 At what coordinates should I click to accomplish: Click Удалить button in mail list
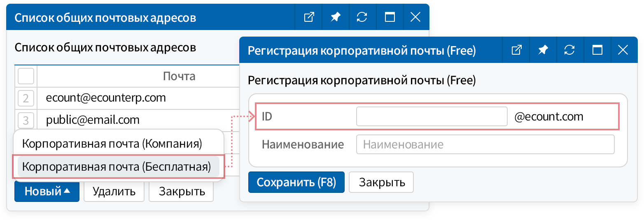click(x=114, y=191)
